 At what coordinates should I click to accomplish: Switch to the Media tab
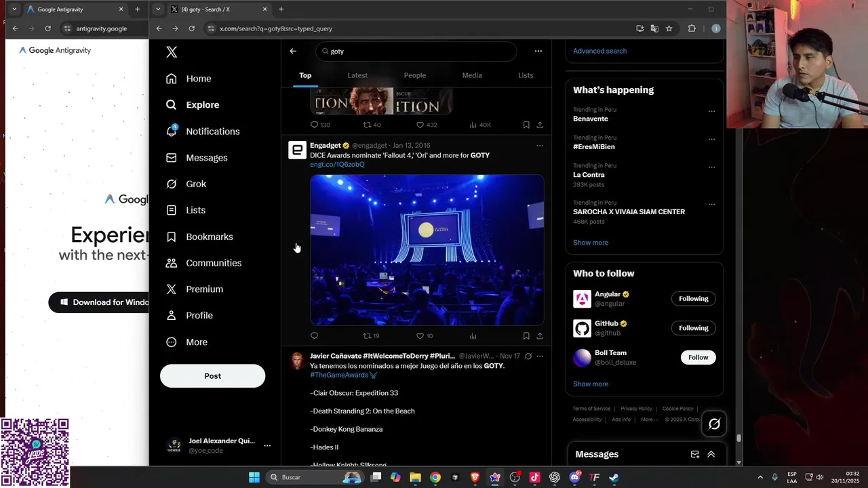[x=472, y=75]
